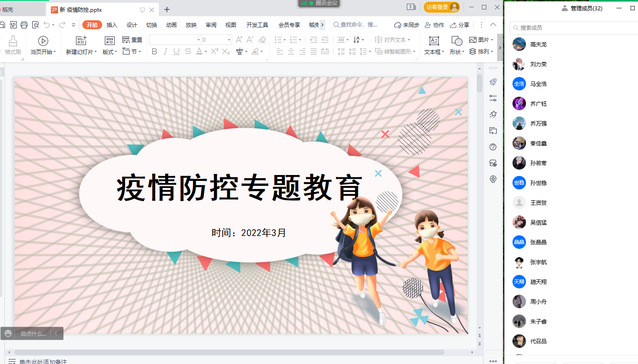Click the Italic formatting icon
The width and height of the screenshot is (638, 364).
tap(165, 52)
